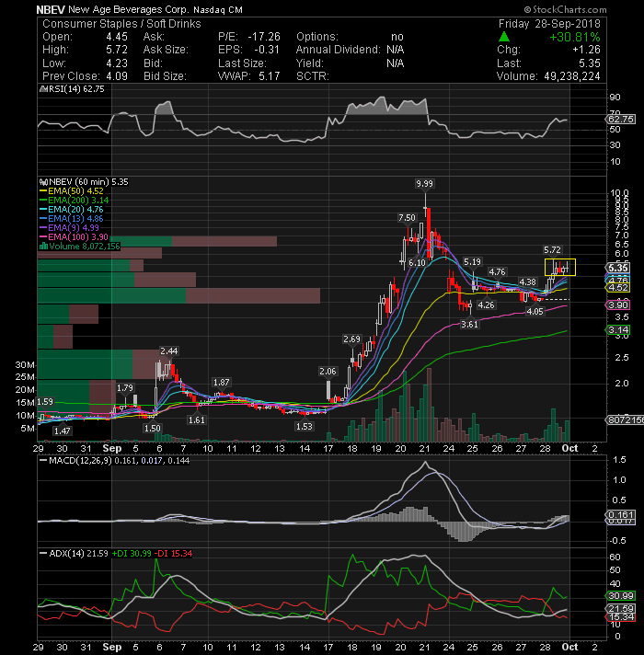This screenshot has height=655, width=644.
Task: Click the EMA(100) 3.90 legend entry
Action: point(74,236)
